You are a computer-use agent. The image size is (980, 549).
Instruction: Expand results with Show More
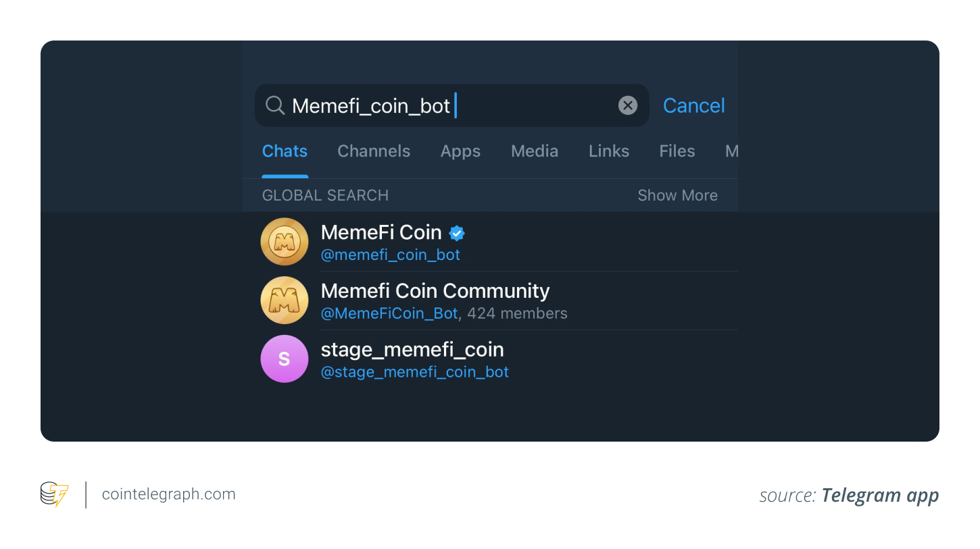[677, 195]
